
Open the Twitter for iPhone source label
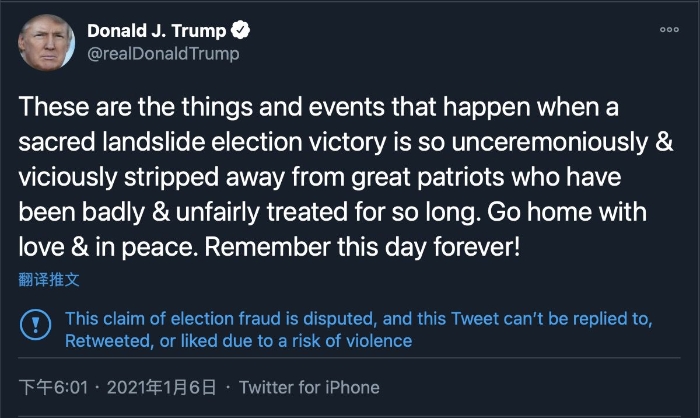(x=309, y=387)
